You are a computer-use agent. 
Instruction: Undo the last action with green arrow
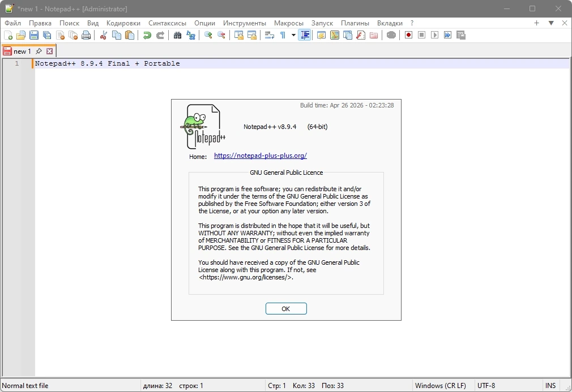pyautogui.click(x=147, y=35)
